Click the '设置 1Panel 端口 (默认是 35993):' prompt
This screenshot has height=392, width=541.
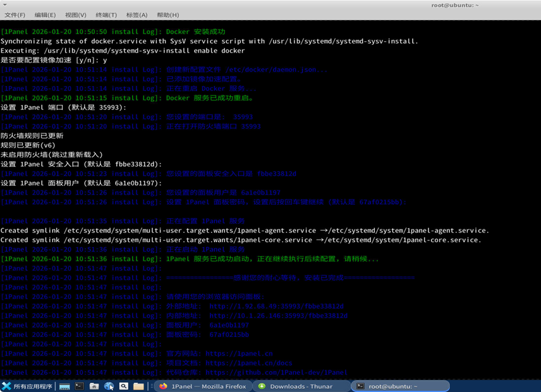[x=63, y=107]
